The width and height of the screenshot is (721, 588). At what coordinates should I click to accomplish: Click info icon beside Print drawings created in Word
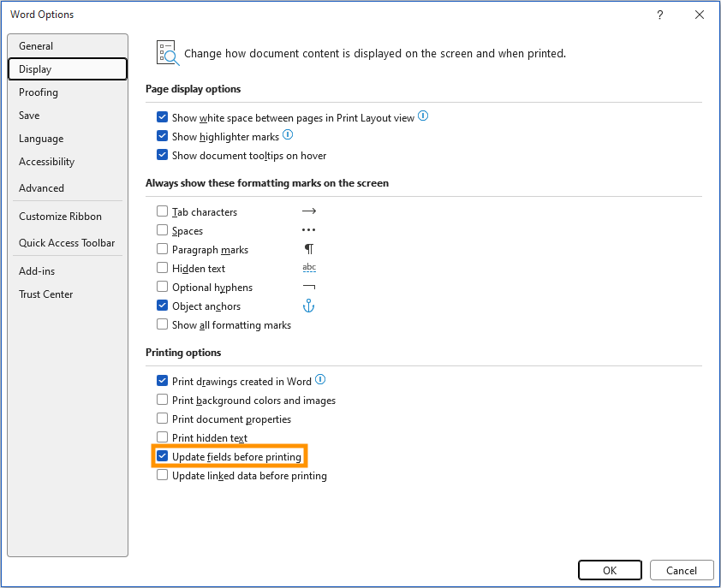pos(320,380)
